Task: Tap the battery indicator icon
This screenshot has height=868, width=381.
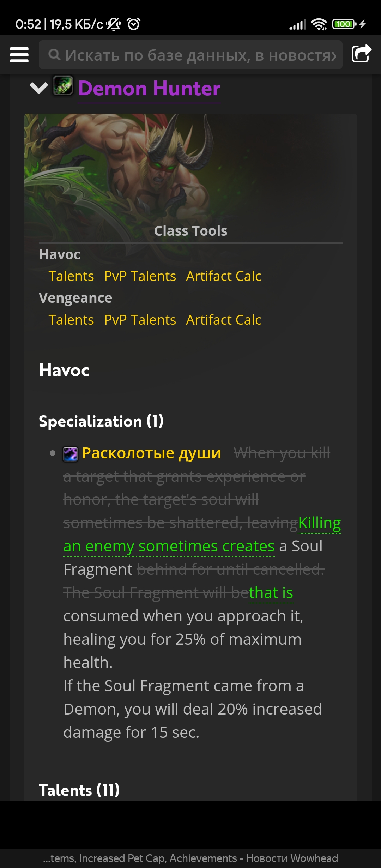Action: [344, 24]
